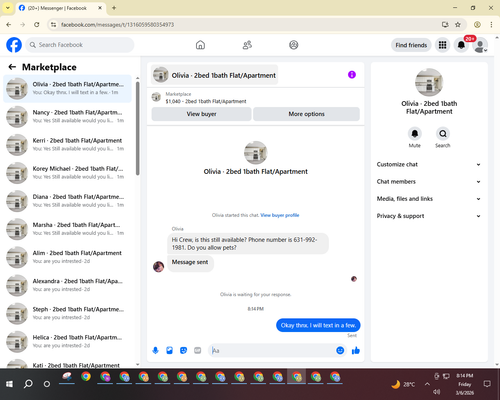Send a voice clip microphone icon
This screenshot has height=400, width=500.
[155, 350]
